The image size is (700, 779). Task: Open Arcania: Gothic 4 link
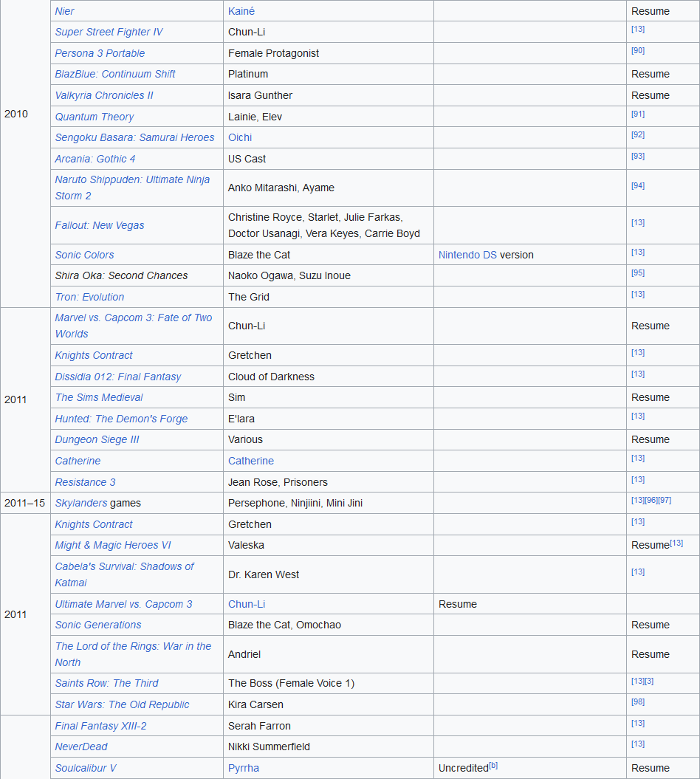point(95,159)
